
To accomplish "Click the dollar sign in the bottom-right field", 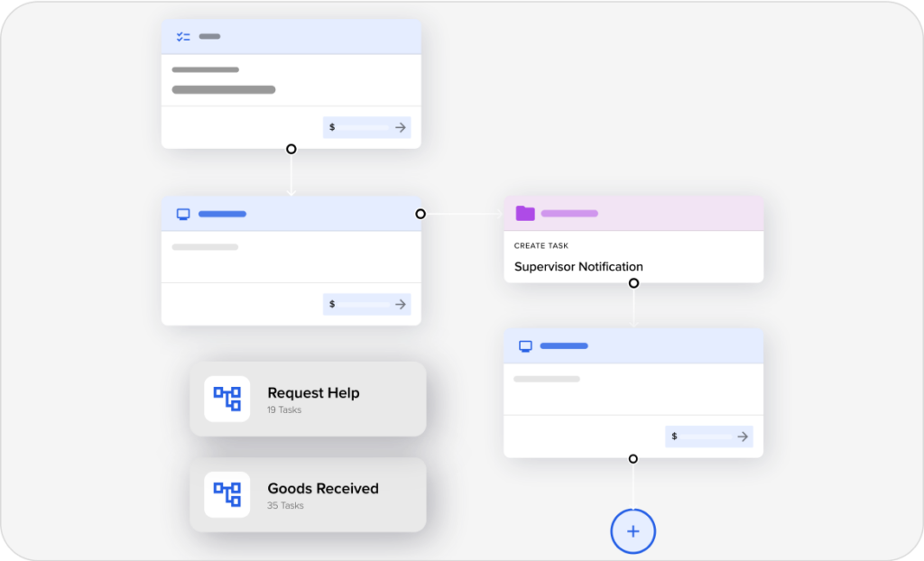I will tap(674, 437).
